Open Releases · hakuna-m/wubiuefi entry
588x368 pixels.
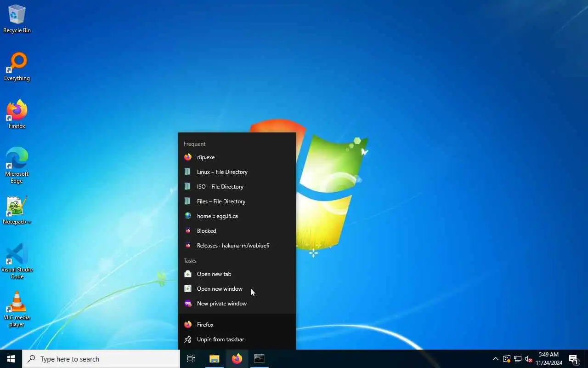point(237,246)
